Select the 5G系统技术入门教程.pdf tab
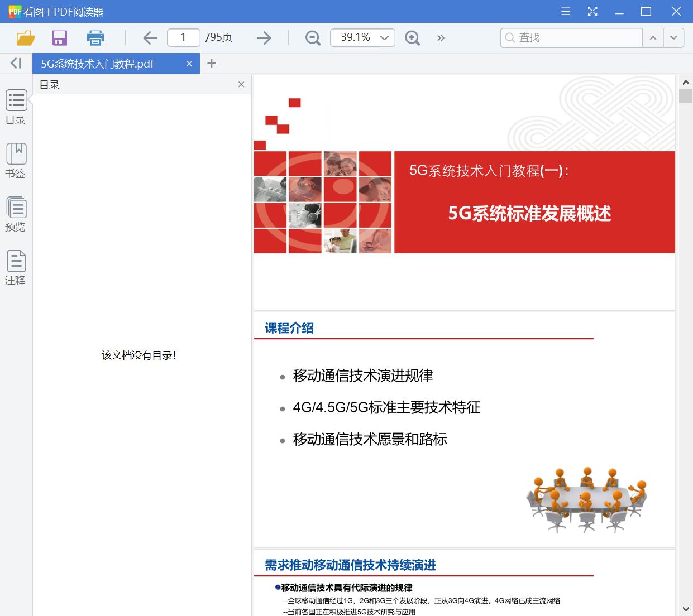Image resolution: width=693 pixels, height=616 pixels. 101,64
